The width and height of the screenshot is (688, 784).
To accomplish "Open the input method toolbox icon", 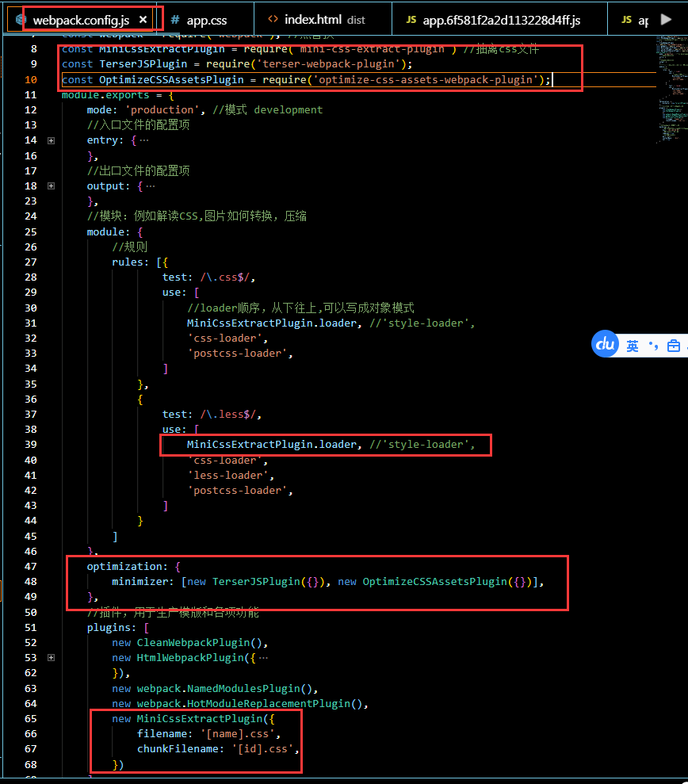I will [674, 346].
